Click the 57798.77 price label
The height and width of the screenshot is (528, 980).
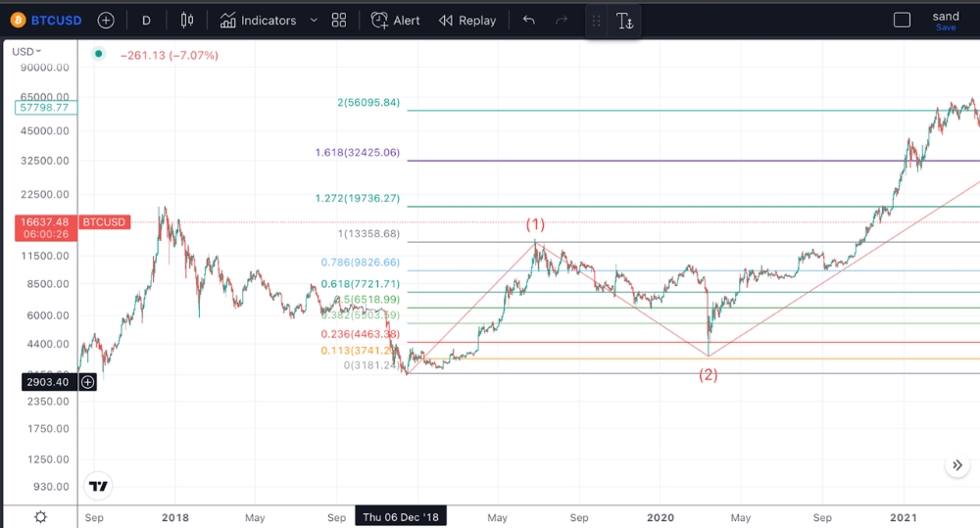45,108
